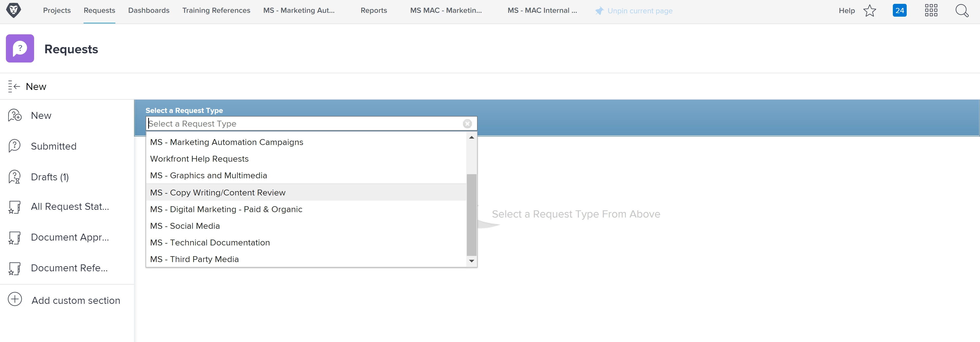Click Unpin current page link
This screenshot has height=342, width=980.
(x=640, y=11)
